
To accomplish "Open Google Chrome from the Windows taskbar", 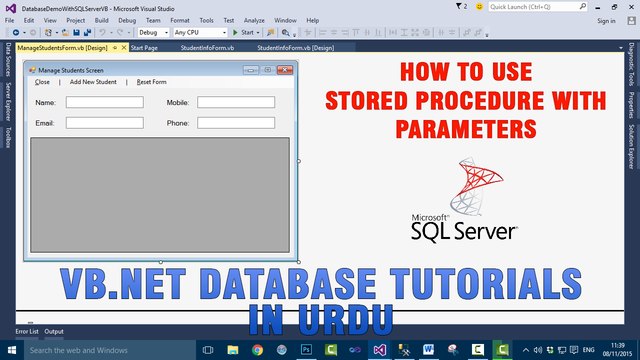I will click(x=257, y=350).
